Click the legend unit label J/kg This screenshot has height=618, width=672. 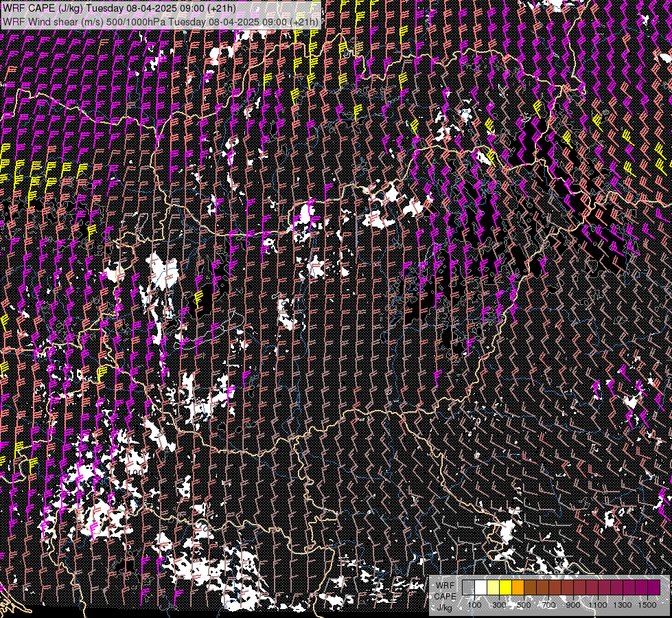[445, 608]
